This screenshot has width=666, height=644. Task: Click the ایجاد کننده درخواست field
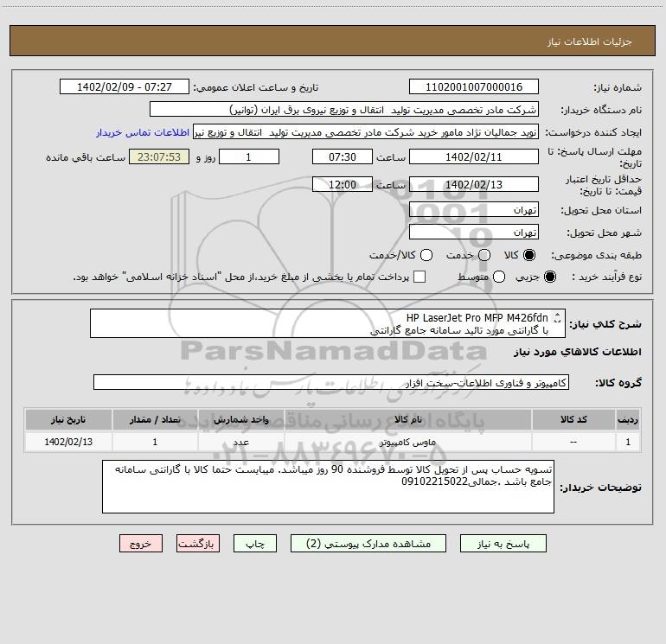pyautogui.click(x=366, y=132)
